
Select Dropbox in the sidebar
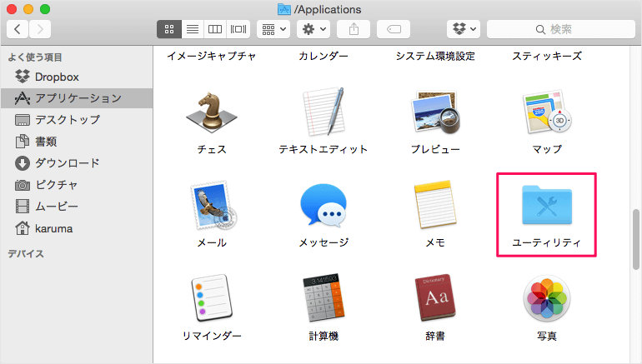click(77, 77)
